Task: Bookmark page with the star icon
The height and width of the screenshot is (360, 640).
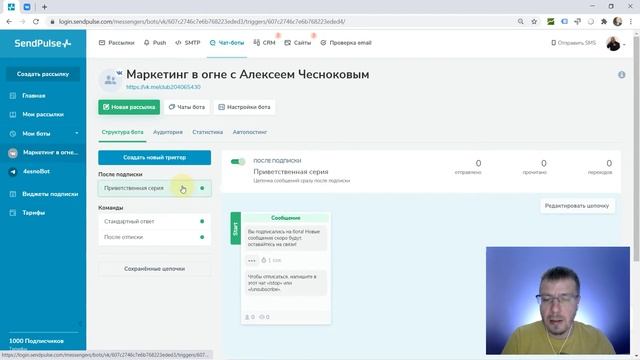Action: [534, 21]
